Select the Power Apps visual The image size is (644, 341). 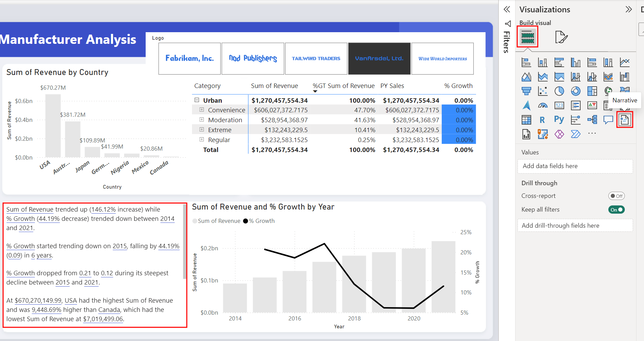(559, 134)
